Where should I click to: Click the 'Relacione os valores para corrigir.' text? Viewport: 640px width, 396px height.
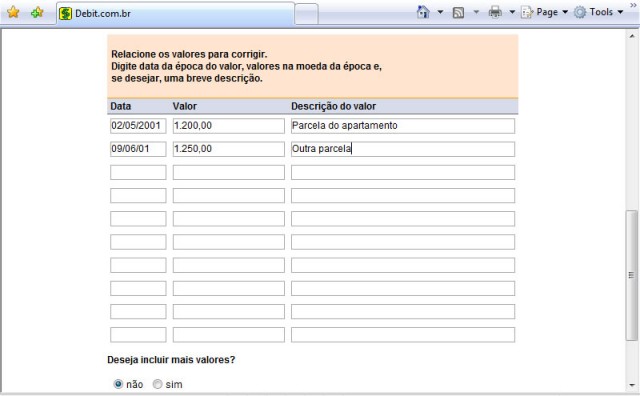189,54
